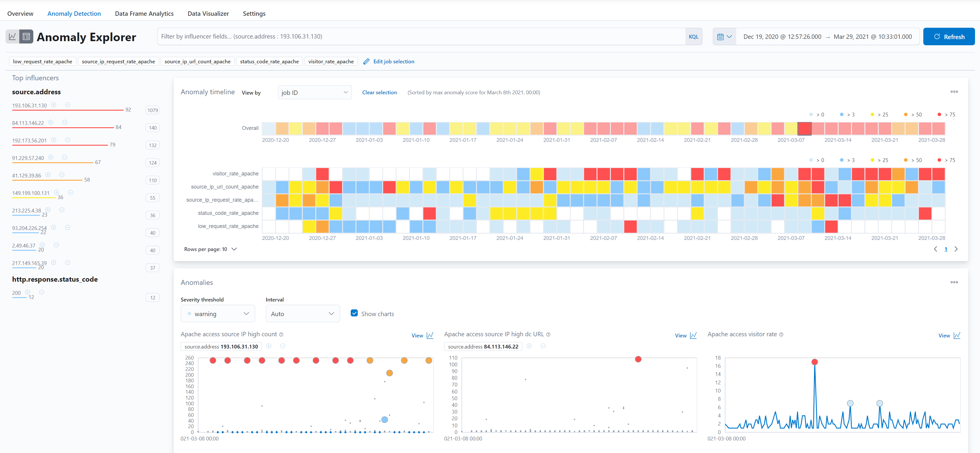Click the Clear selection link

pyautogui.click(x=379, y=92)
